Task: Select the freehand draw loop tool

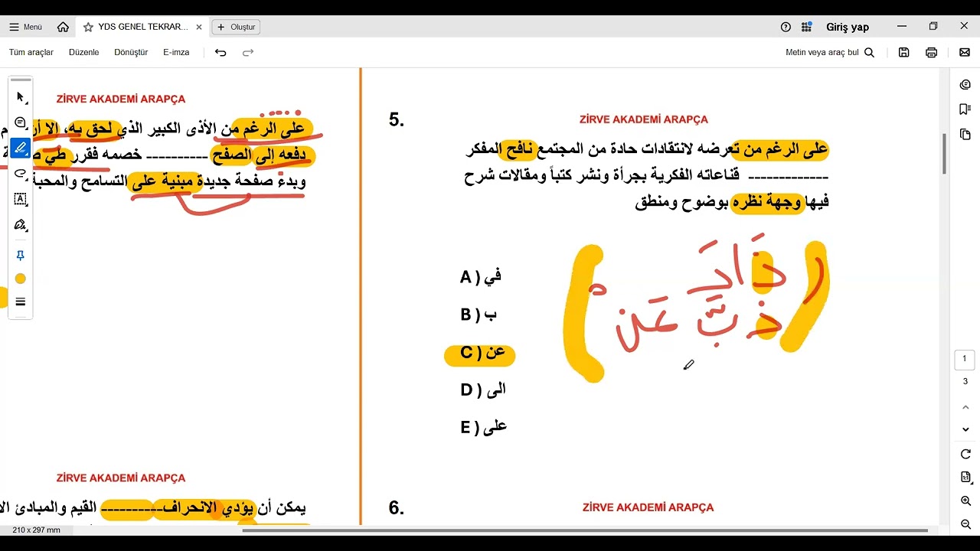Action: tap(21, 174)
